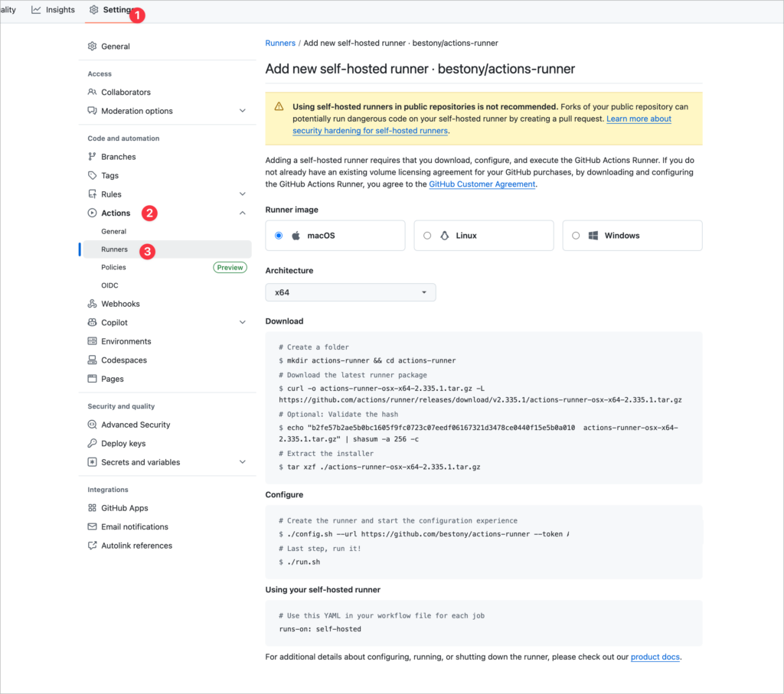This screenshot has height=694, width=784.
Task: Open Policies under Actions menu
Action: [x=113, y=267]
